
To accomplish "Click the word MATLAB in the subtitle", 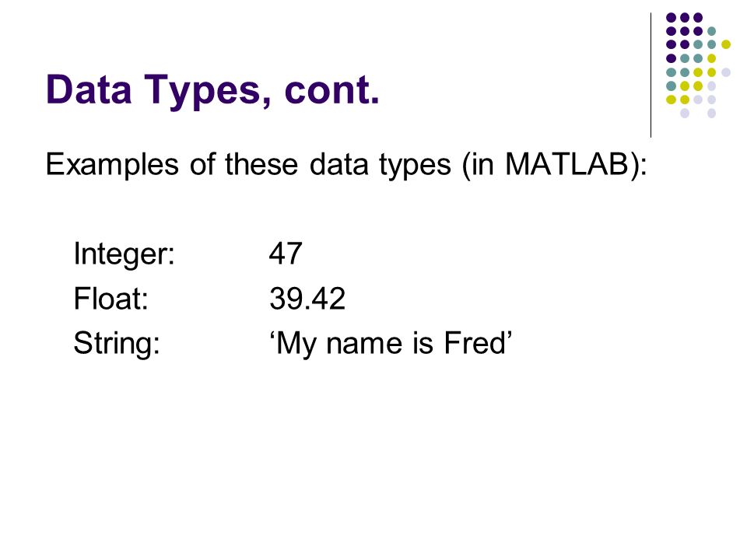I will click(x=566, y=164).
